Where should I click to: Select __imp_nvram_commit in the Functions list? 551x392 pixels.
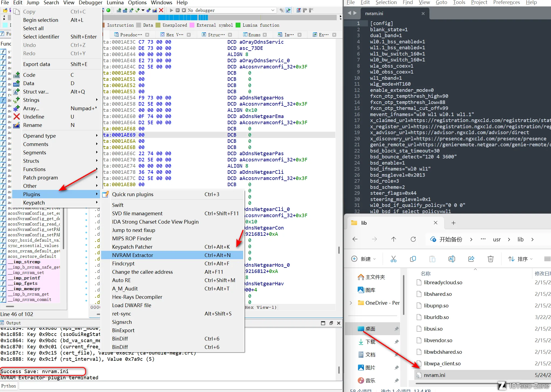coord(29,300)
